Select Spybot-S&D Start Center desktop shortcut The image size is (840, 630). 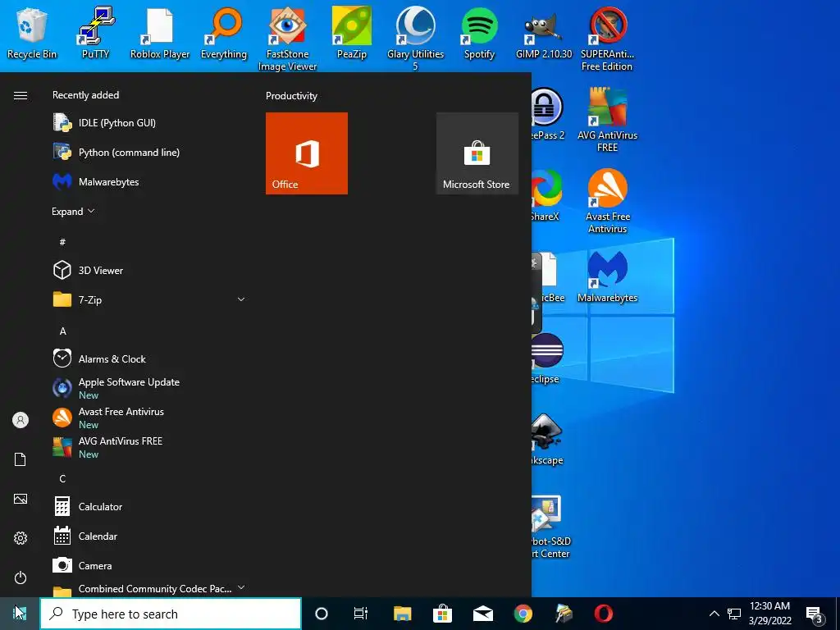(x=551, y=526)
